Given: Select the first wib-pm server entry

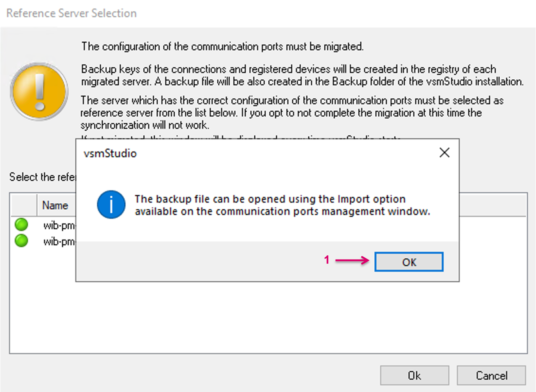Looking at the screenshot, I should point(59,225).
